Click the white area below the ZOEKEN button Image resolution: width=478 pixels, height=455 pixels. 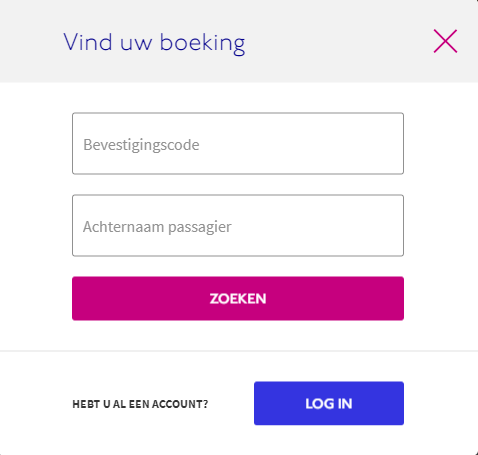tap(238, 335)
